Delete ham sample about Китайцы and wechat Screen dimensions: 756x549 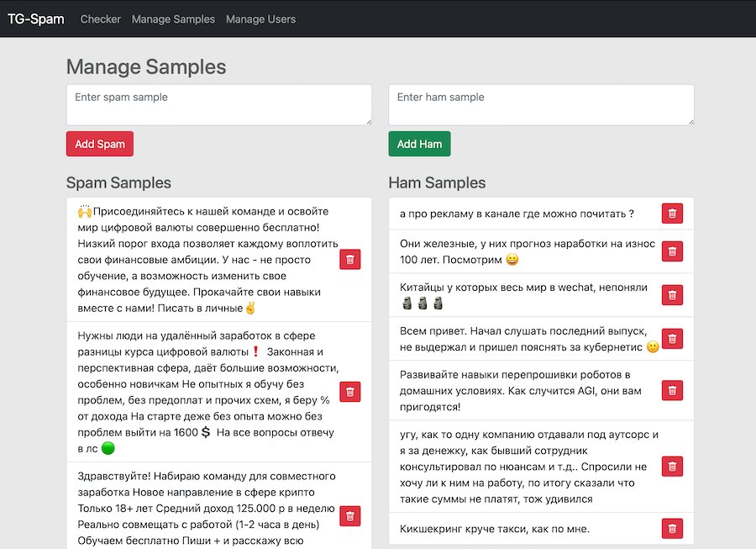[672, 295]
